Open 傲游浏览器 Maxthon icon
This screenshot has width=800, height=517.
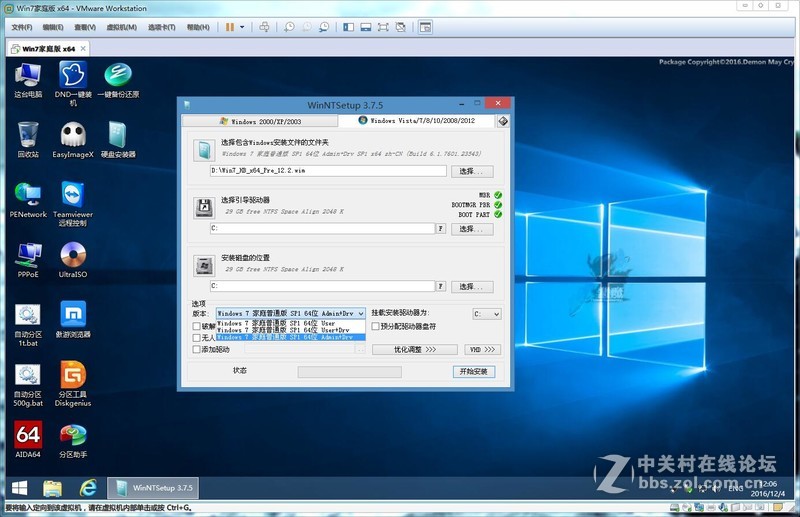pyautogui.click(x=73, y=320)
